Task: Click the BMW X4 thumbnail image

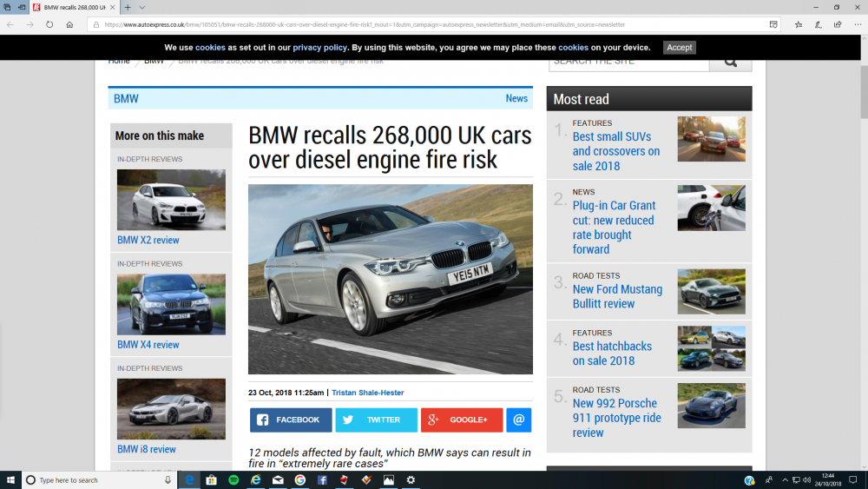Action: coord(171,305)
